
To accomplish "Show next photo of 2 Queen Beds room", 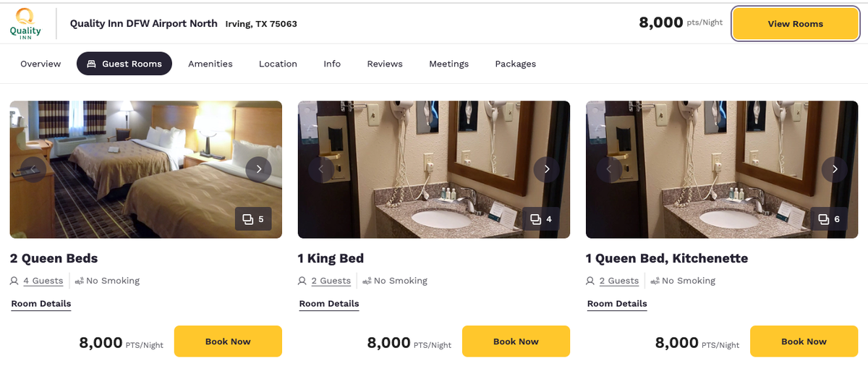I will click(258, 169).
